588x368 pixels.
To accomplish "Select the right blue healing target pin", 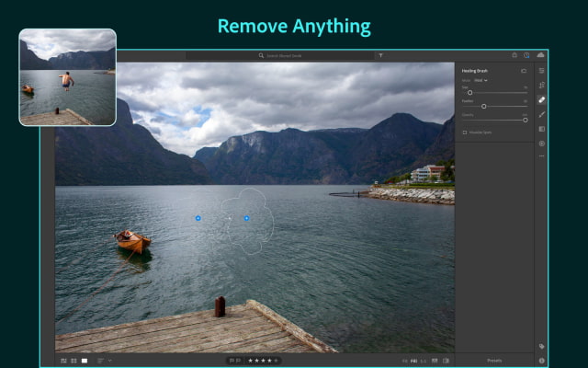I will click(x=246, y=218).
